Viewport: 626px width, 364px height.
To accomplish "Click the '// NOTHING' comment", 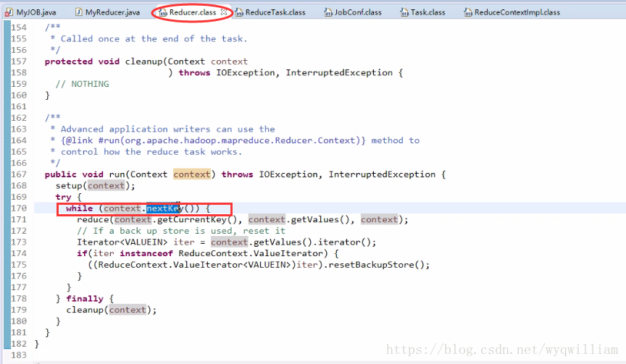I will [83, 84].
